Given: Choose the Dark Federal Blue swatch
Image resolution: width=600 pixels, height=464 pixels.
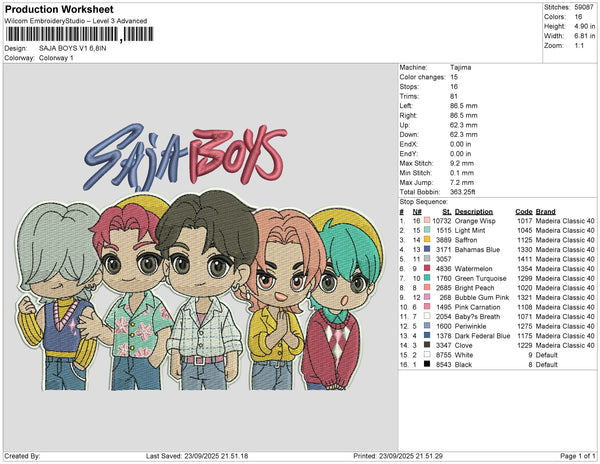Looking at the screenshot, I should tap(427, 335).
